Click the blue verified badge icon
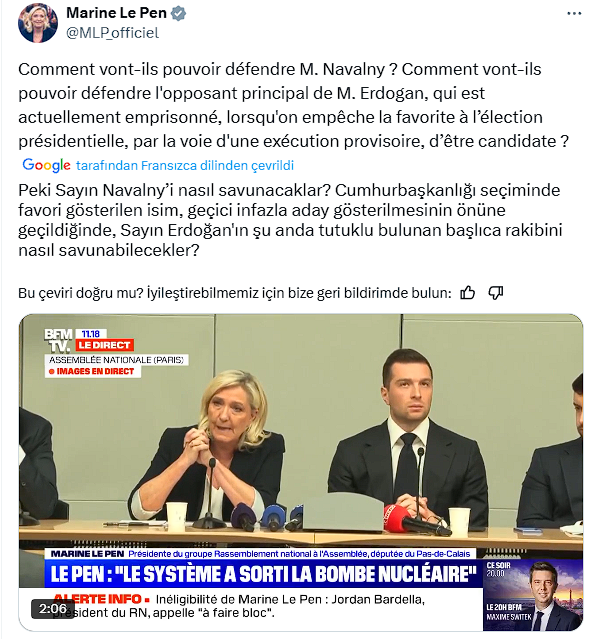Viewport: 598px width, 639px height. tap(178, 13)
